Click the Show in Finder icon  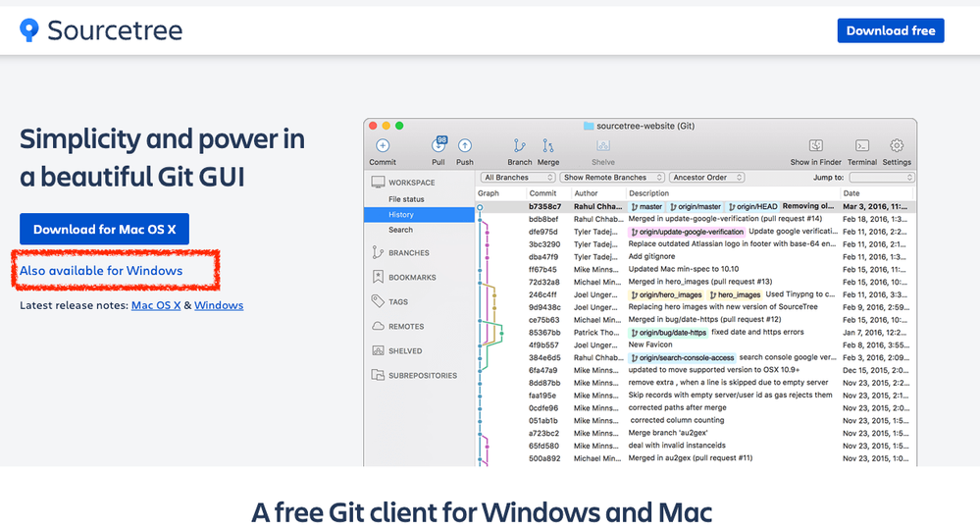click(x=815, y=145)
